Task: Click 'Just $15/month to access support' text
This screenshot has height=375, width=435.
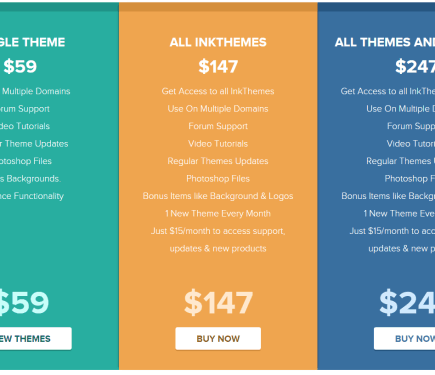Action: [x=218, y=231]
